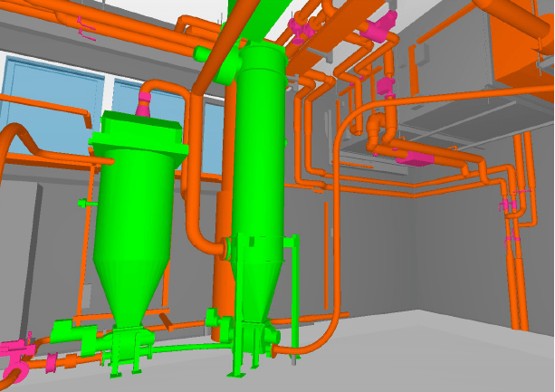
Task: Pick the pink reducer atop the green hopper
Action: [x=144, y=104]
